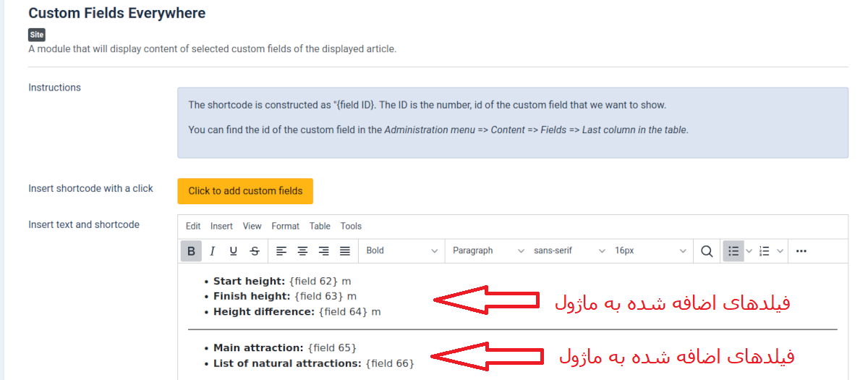Viewport: 868px width, 380px height.
Task: Align text to the left
Action: click(281, 251)
